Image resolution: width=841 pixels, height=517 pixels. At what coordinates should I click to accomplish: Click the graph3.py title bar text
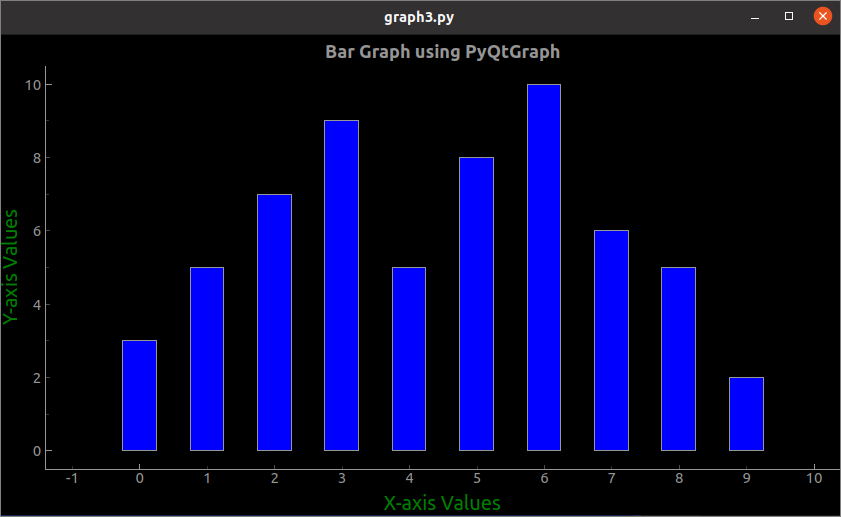[x=419, y=17]
